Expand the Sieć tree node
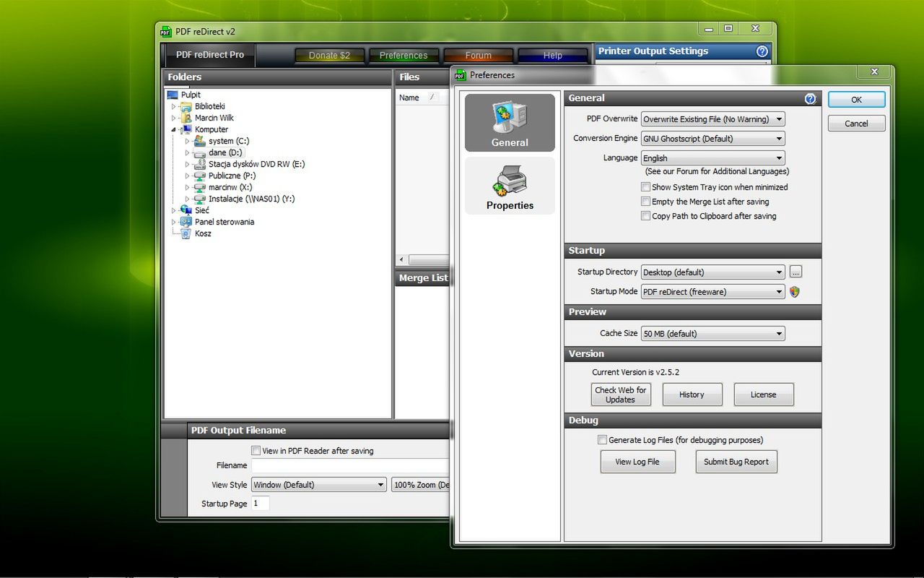This screenshot has width=924, height=578. [174, 211]
